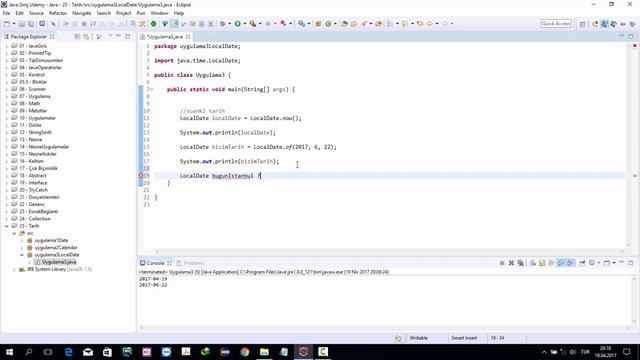Click the error marker on line 19
640x360 pixels.
tap(141, 176)
